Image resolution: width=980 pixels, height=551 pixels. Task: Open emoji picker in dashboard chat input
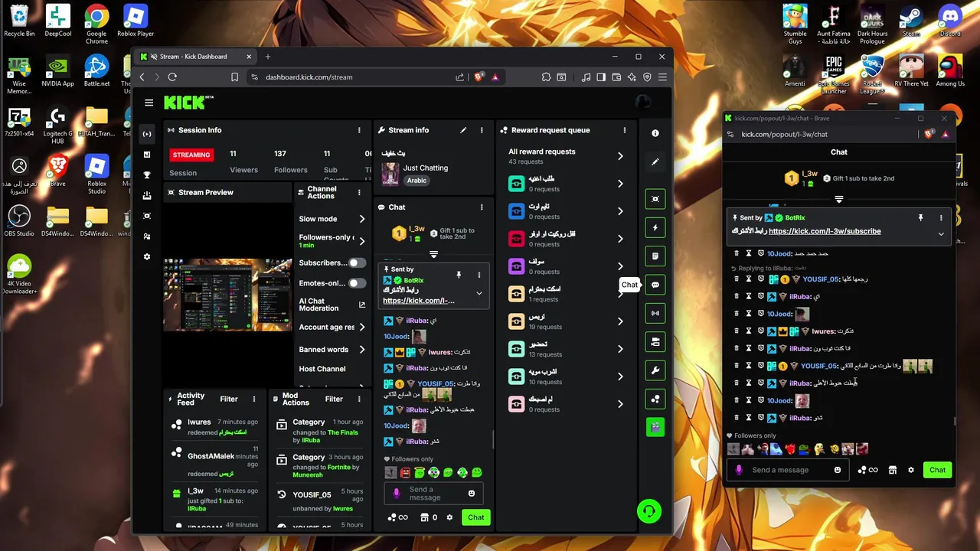point(472,494)
